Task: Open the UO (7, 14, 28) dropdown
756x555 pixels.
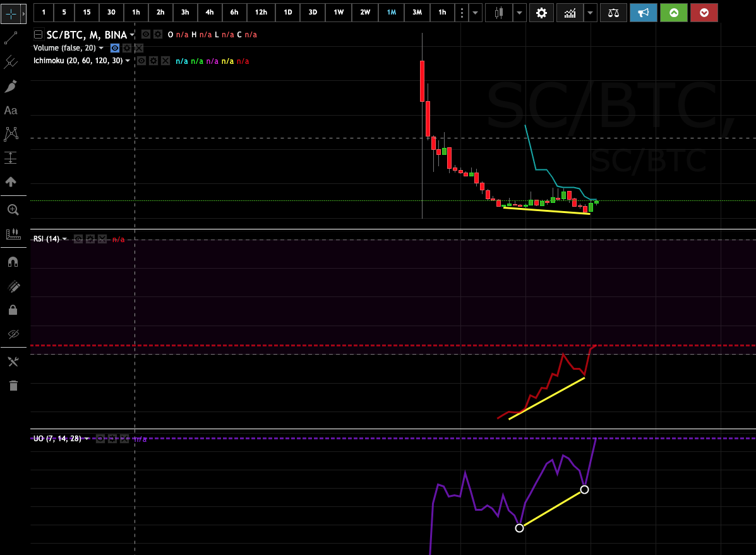Action: [87, 439]
